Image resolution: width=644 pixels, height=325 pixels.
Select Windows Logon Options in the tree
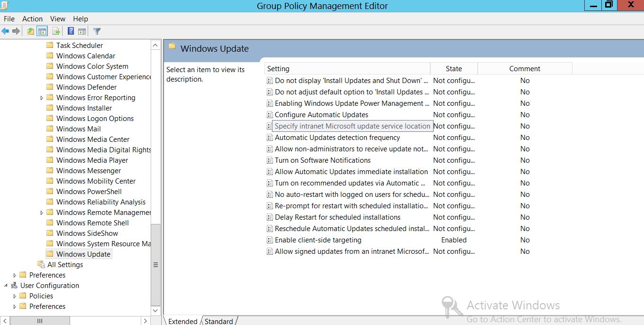coord(95,118)
